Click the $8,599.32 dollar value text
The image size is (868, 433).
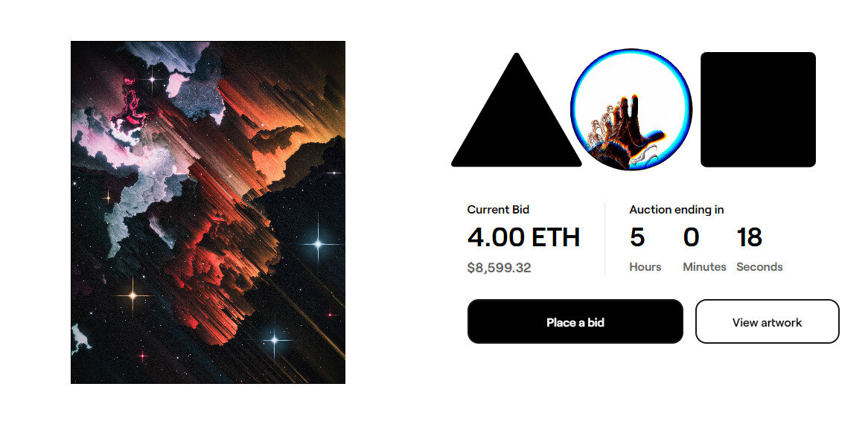[499, 268]
